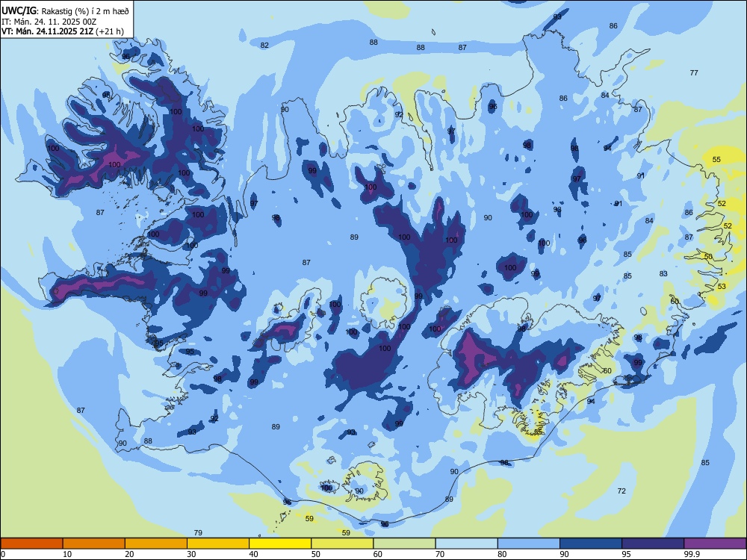The width and height of the screenshot is (747, 560).
Task: Click the '30' legend tick label
Action: point(191,554)
